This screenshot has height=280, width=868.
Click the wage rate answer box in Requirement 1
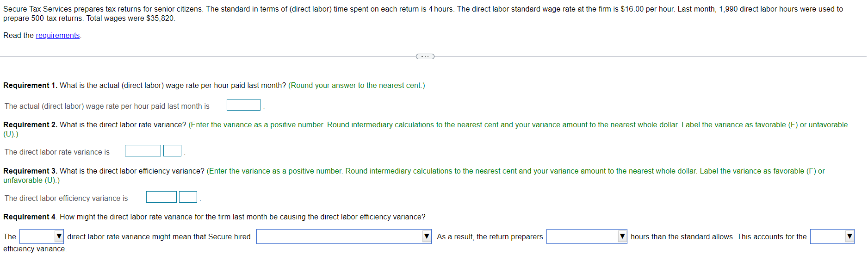click(x=243, y=105)
